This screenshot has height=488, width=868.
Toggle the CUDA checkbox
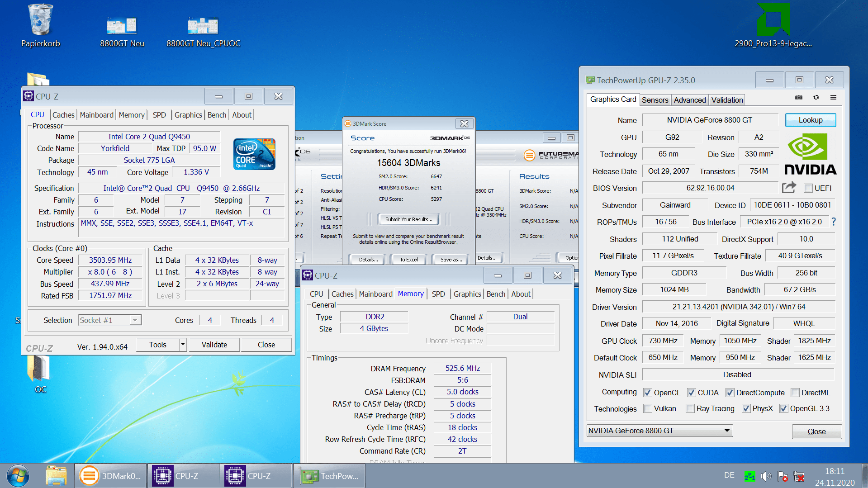(x=691, y=393)
